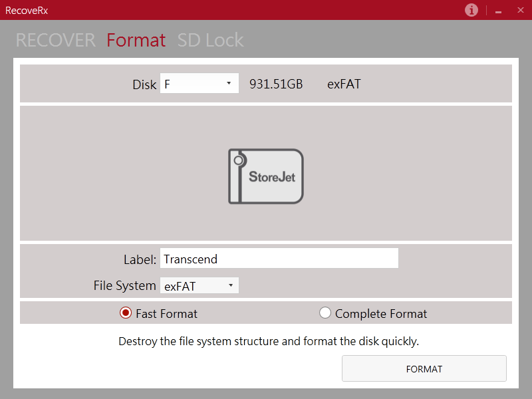The width and height of the screenshot is (532, 399).
Task: Click the Fast Format label text
Action: pyautogui.click(x=166, y=314)
